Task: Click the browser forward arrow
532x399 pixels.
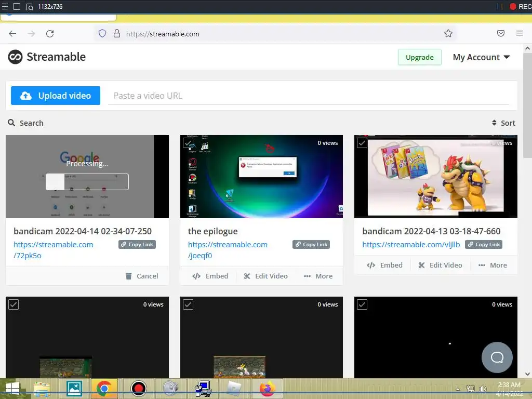Action: pyautogui.click(x=31, y=34)
